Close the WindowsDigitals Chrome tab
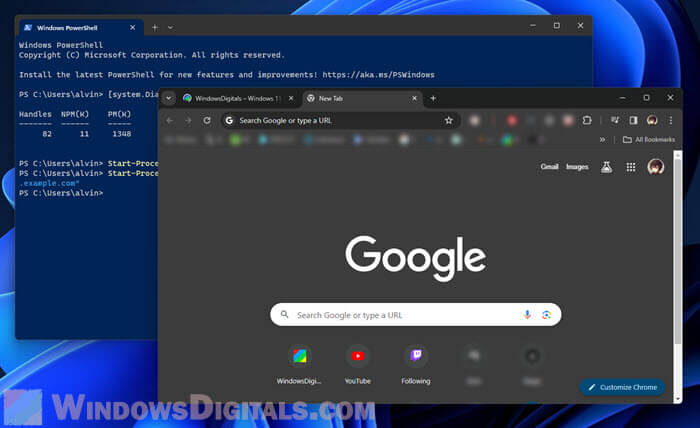700x428 pixels. (x=291, y=98)
